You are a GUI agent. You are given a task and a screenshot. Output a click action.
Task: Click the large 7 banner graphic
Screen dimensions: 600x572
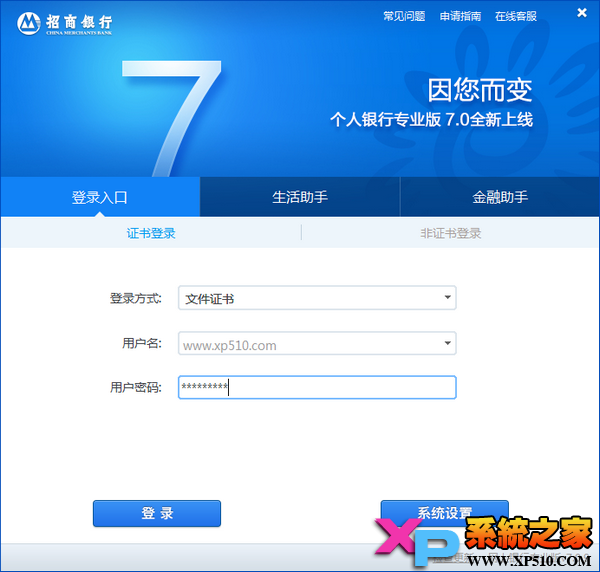click(171, 119)
